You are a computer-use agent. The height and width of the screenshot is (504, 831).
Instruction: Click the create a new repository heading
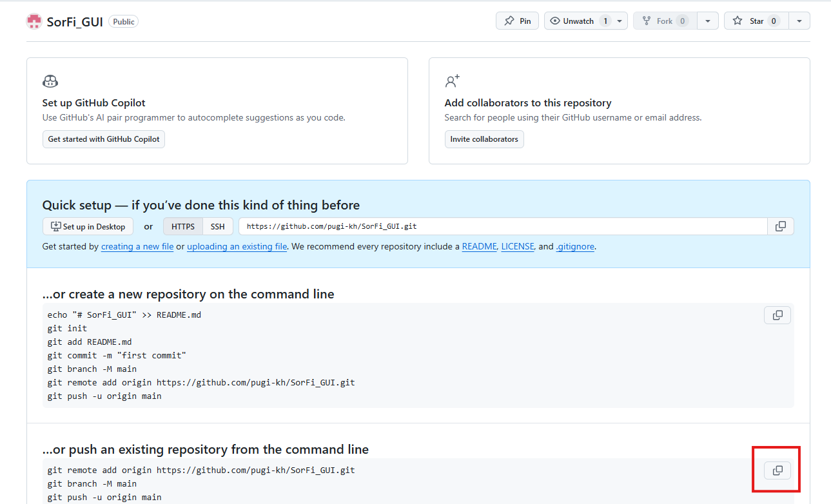pos(188,294)
